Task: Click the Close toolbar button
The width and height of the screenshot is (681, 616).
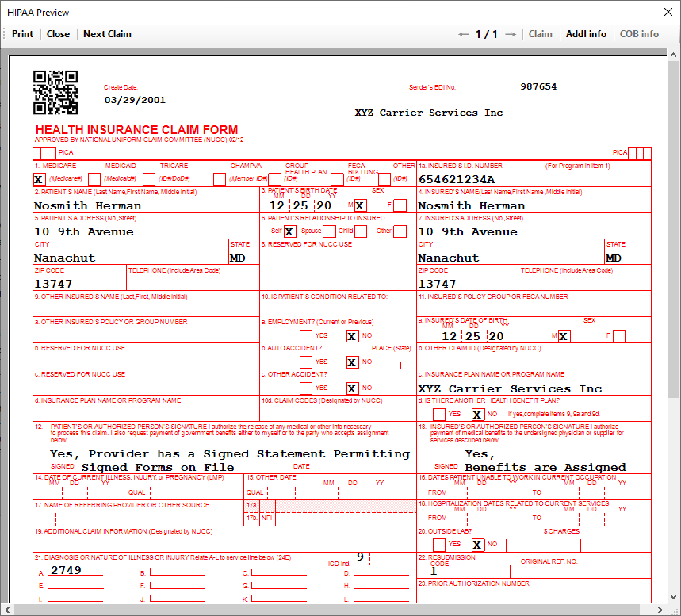Action: click(x=58, y=34)
